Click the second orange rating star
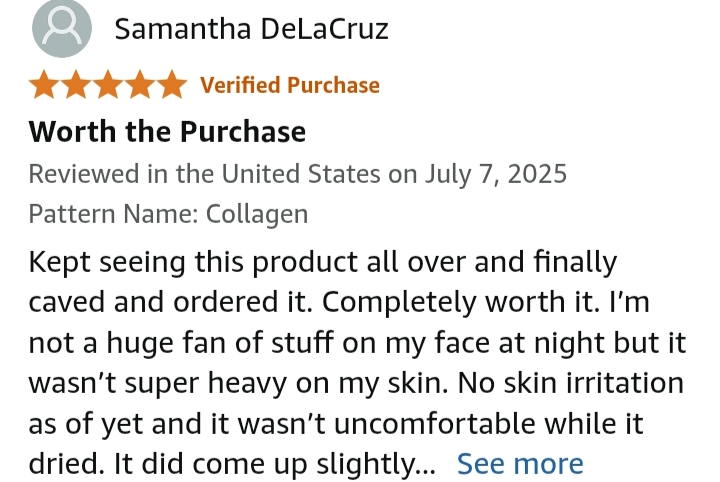 tap(76, 84)
